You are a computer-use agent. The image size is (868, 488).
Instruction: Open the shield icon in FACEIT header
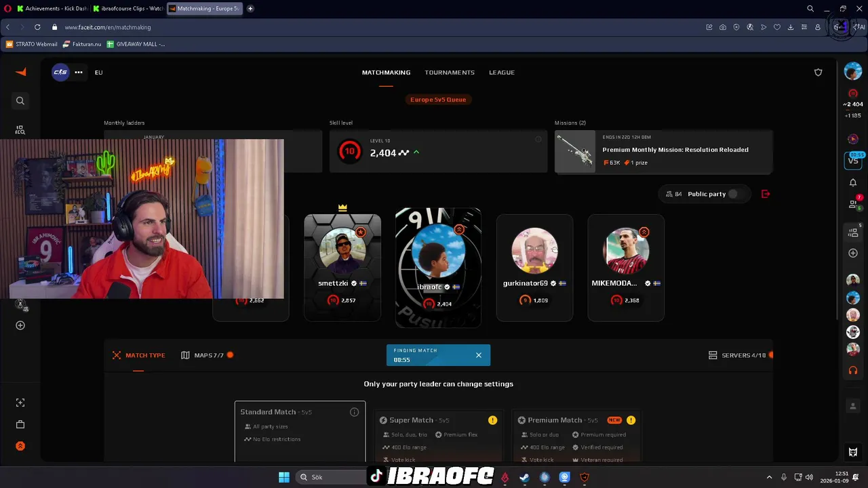pos(818,73)
